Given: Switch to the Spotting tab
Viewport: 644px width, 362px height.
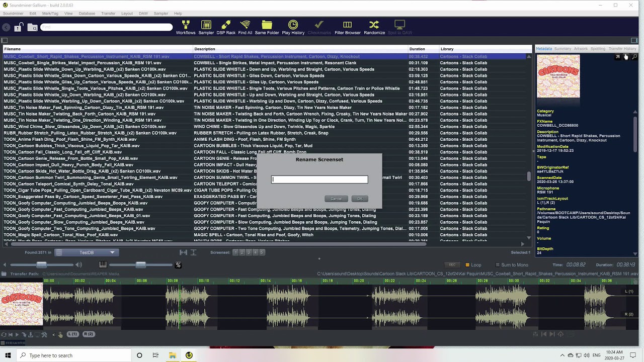Looking at the screenshot, I should (x=598, y=49).
